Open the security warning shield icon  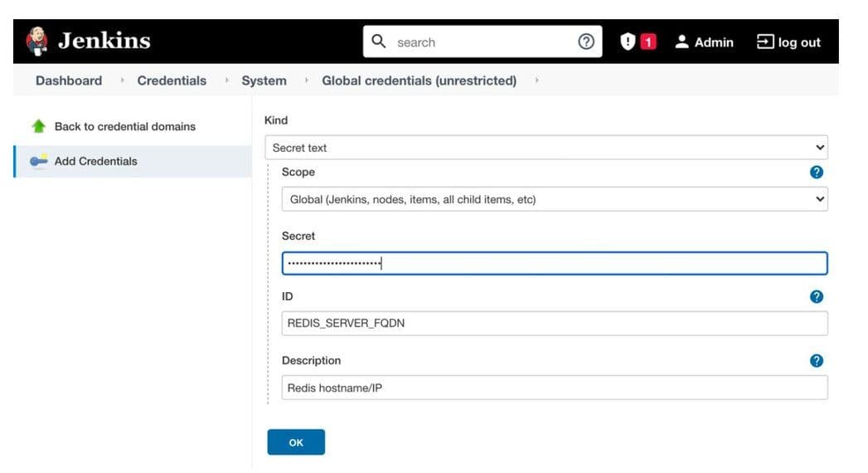[x=628, y=42]
